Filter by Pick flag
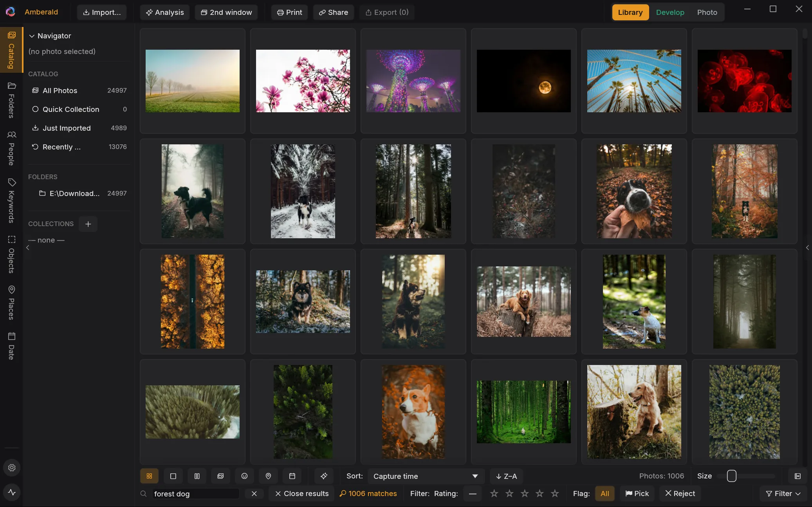 [637, 494]
